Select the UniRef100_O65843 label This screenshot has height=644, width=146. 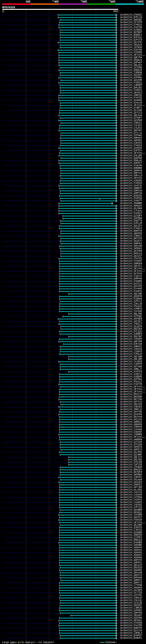[131, 249]
